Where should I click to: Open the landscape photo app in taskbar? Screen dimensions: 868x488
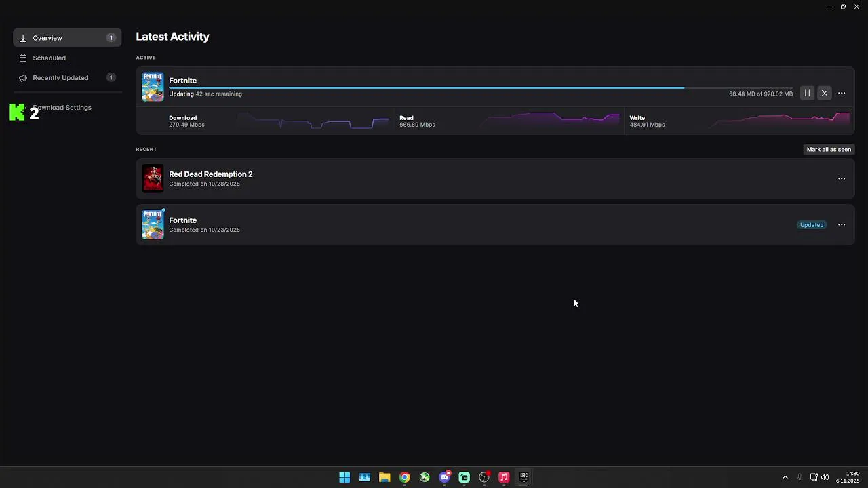pos(365,477)
